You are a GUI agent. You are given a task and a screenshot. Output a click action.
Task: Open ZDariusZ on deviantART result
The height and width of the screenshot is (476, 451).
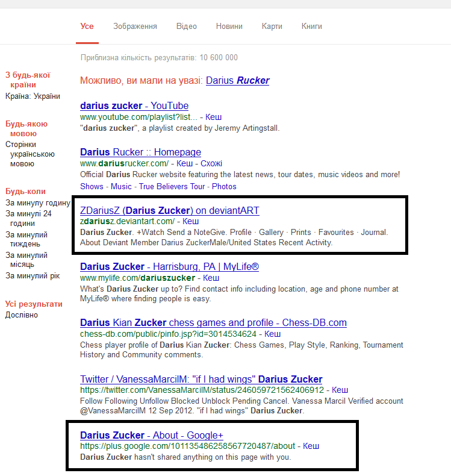point(170,210)
